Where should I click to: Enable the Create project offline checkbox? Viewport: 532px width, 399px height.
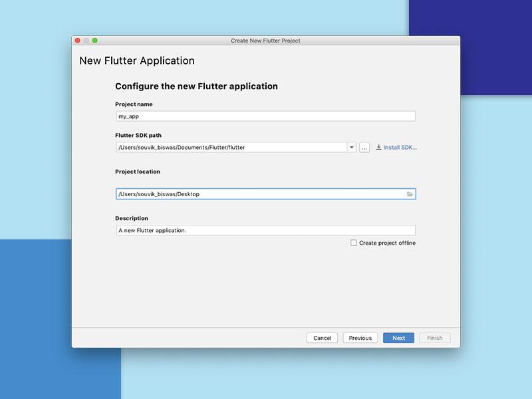tap(354, 243)
